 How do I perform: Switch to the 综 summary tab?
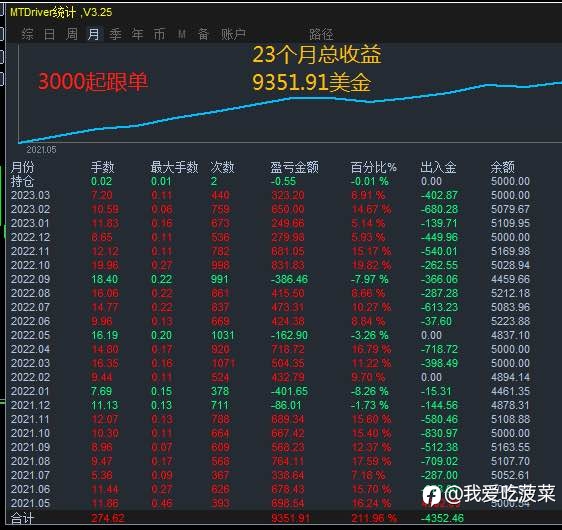[x=28, y=34]
